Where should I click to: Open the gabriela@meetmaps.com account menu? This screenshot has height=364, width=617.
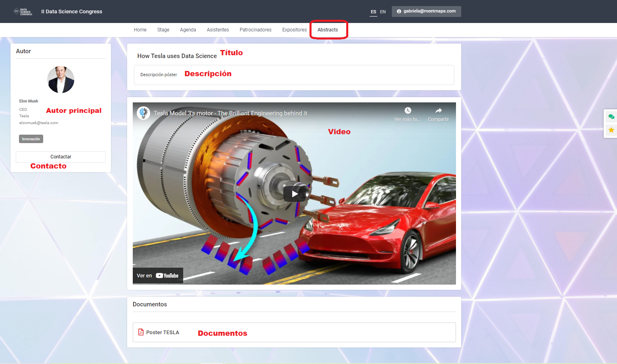click(x=426, y=11)
